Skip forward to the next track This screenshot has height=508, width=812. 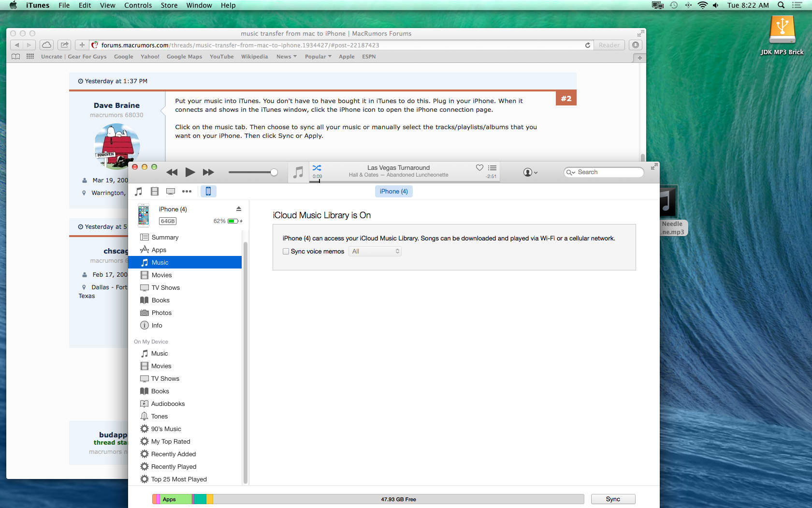pos(208,172)
